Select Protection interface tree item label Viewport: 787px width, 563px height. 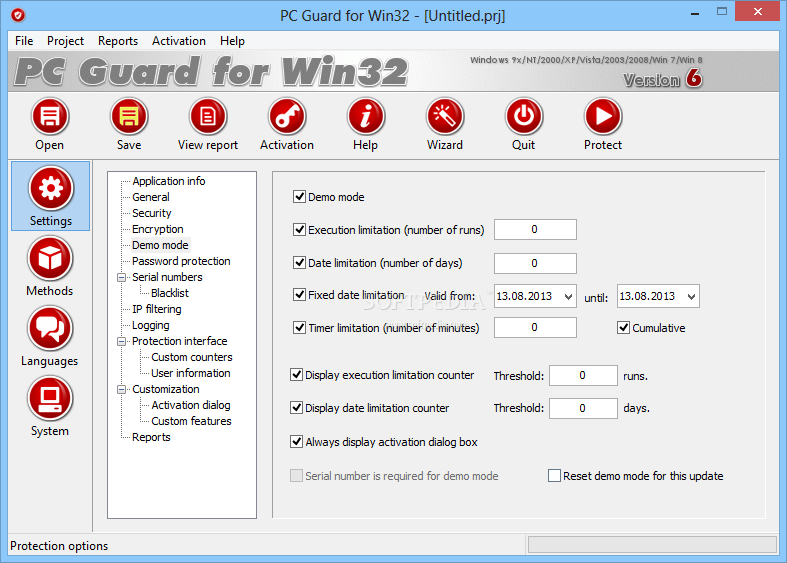tap(180, 341)
